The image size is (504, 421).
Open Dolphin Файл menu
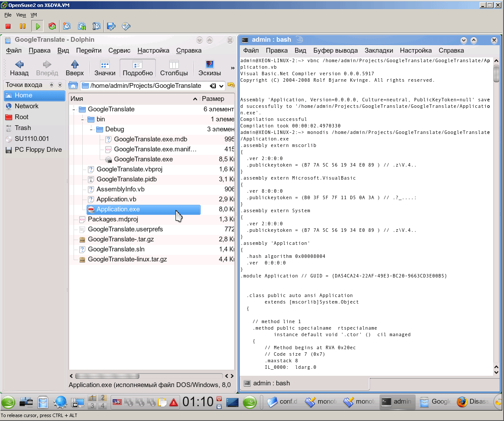tap(14, 50)
